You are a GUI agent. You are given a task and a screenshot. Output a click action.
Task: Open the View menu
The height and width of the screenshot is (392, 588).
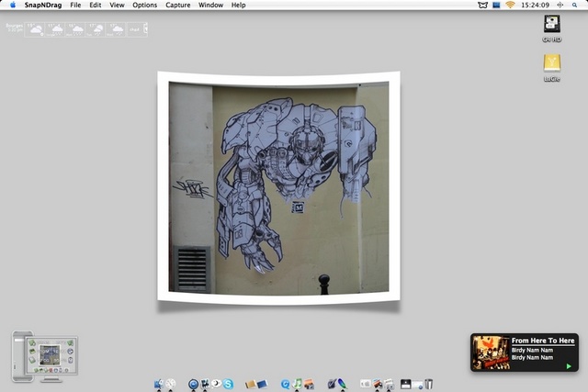point(117,5)
